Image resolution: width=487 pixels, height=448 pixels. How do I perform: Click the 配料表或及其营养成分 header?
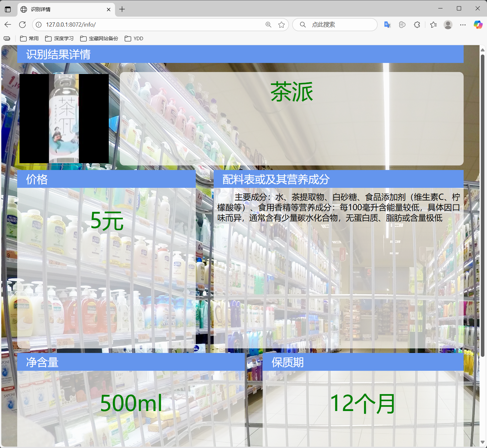[x=338, y=179]
